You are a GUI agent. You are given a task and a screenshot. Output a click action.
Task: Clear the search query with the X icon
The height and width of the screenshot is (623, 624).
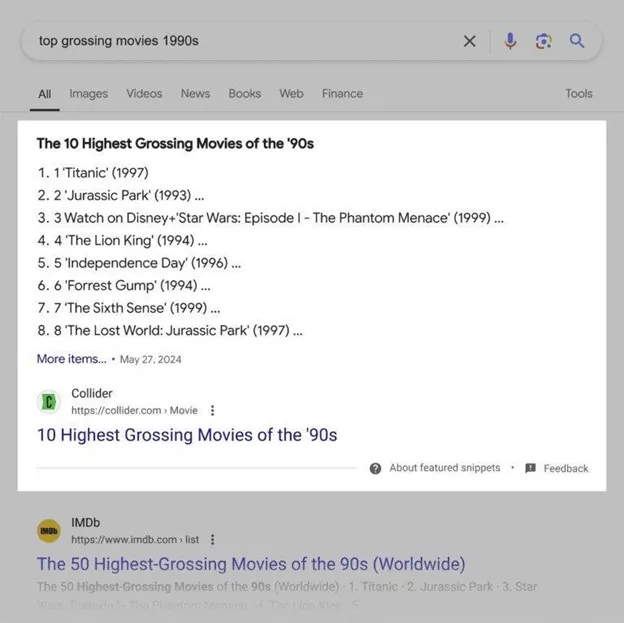point(470,41)
